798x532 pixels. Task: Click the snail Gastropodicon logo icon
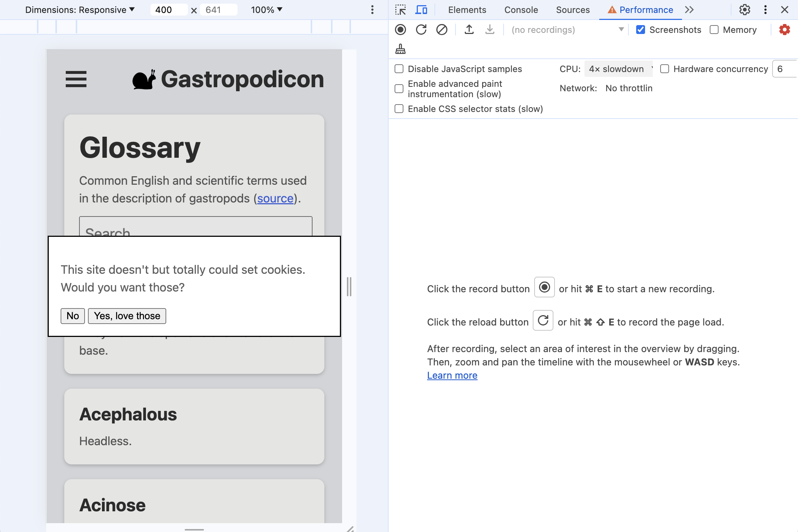(144, 79)
